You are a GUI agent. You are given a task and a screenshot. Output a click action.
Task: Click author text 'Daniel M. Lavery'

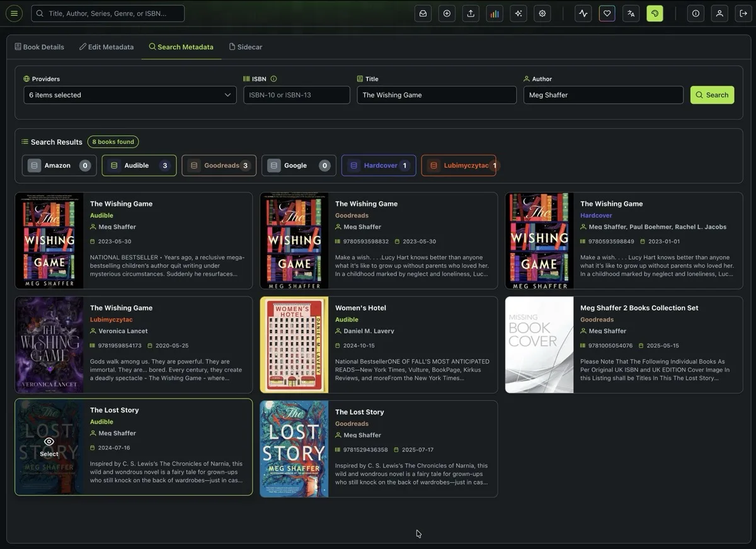pos(369,331)
